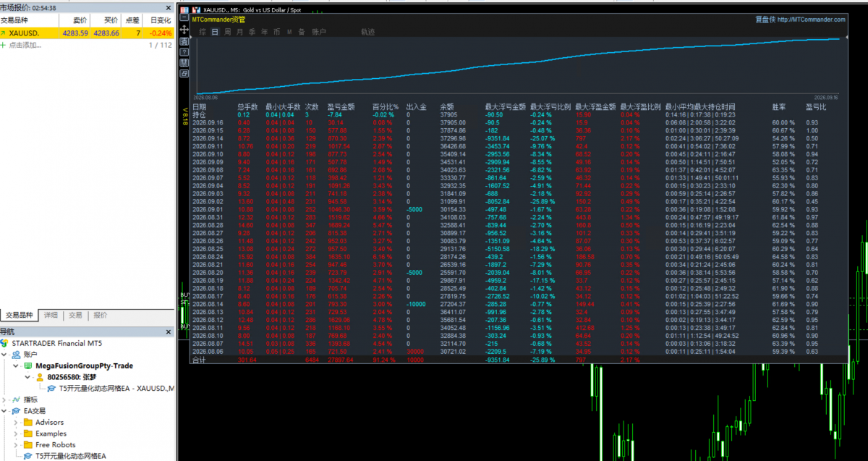Select the 年 yearly tab
868x461 pixels.
pyautogui.click(x=264, y=32)
